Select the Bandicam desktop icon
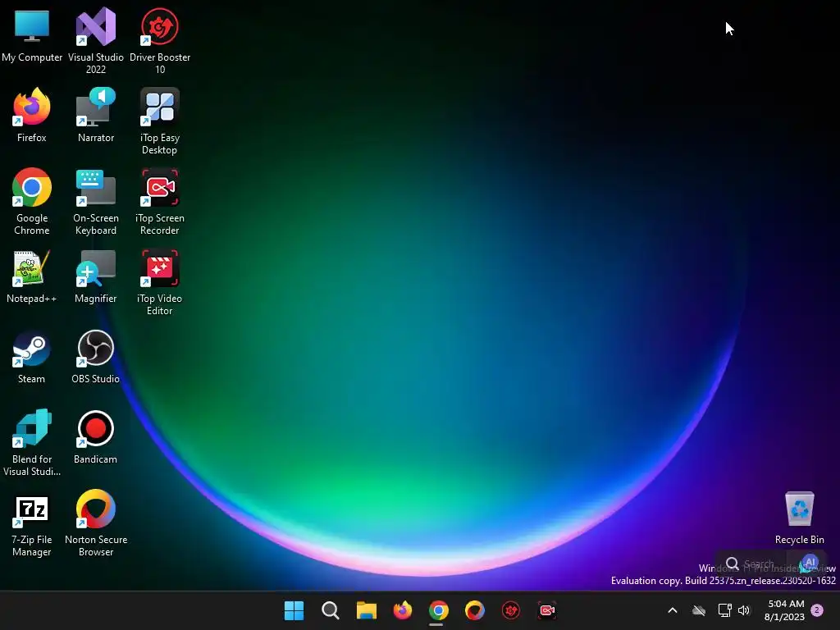The width and height of the screenshot is (840, 630). point(96,437)
